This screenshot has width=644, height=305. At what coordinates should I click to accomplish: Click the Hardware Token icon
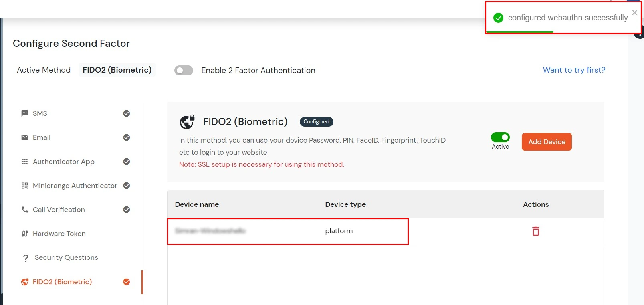pos(25,234)
